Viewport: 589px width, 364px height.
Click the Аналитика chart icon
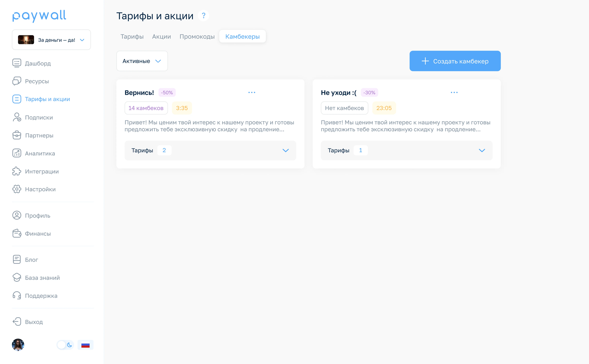click(17, 153)
